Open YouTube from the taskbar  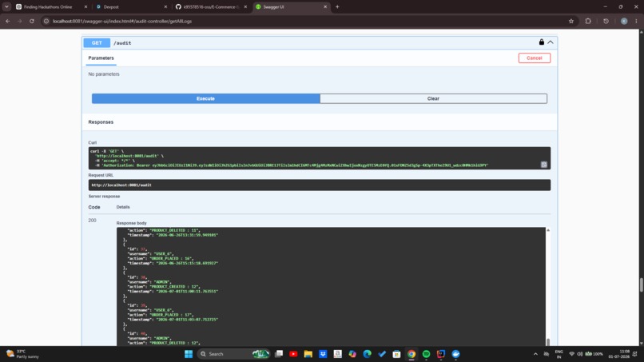[293, 354]
